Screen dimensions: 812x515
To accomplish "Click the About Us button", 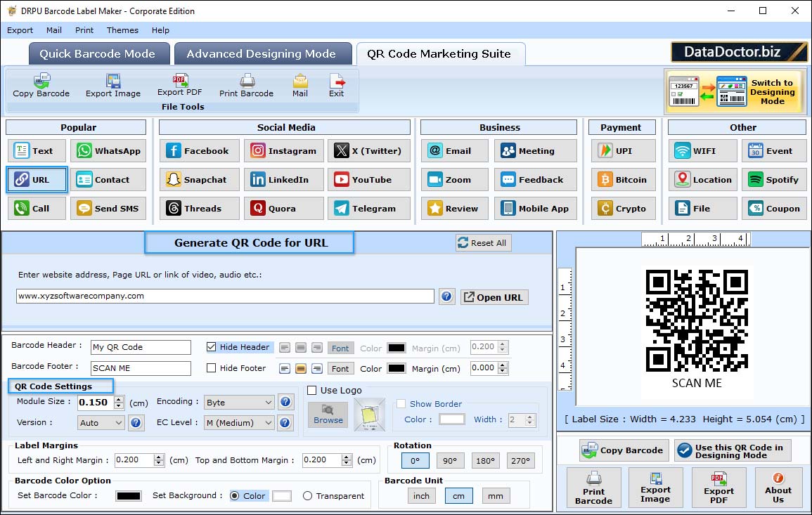I will point(778,487).
